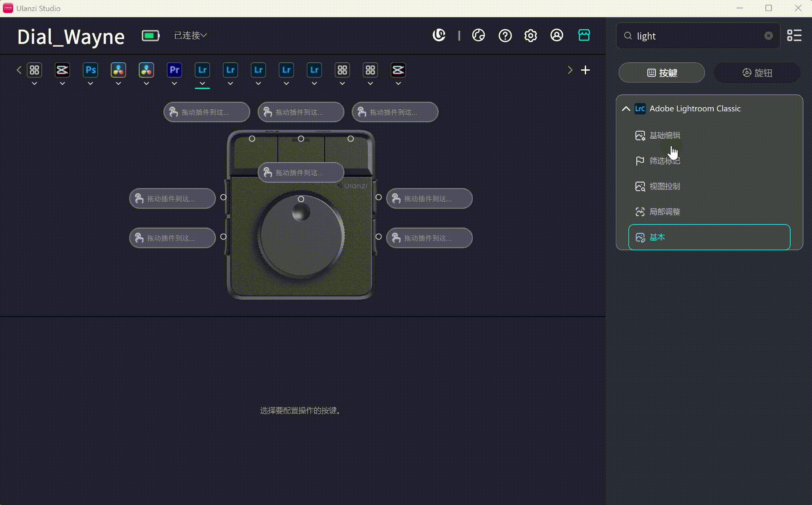Add a new profile with the plus button
812x505 pixels.
[x=585, y=70]
